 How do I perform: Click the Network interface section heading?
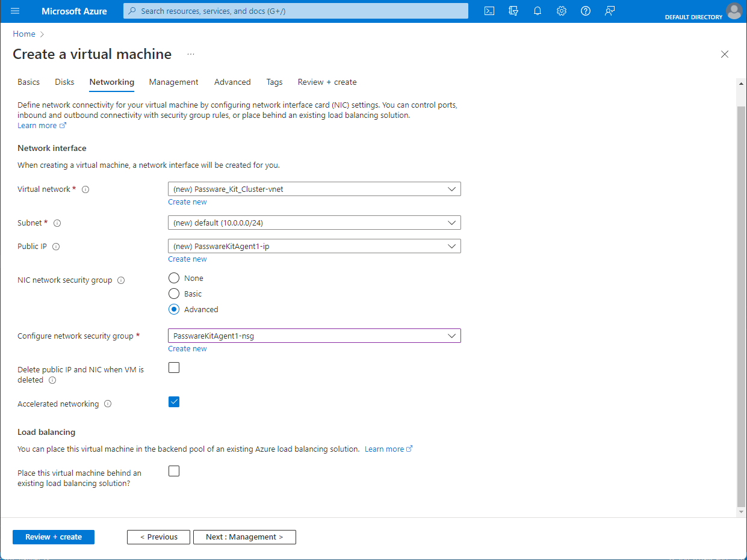point(52,149)
